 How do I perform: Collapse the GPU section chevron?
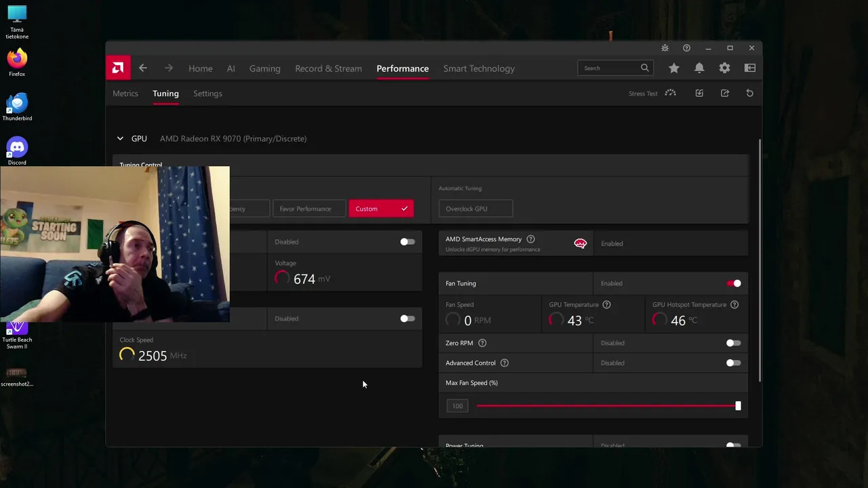[x=120, y=138]
